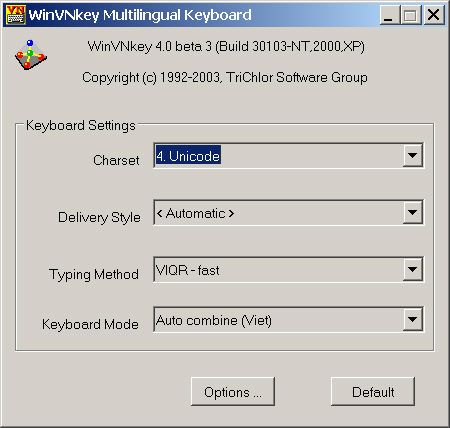Click the Typing Method label
The height and width of the screenshot is (428, 450).
(x=94, y=274)
